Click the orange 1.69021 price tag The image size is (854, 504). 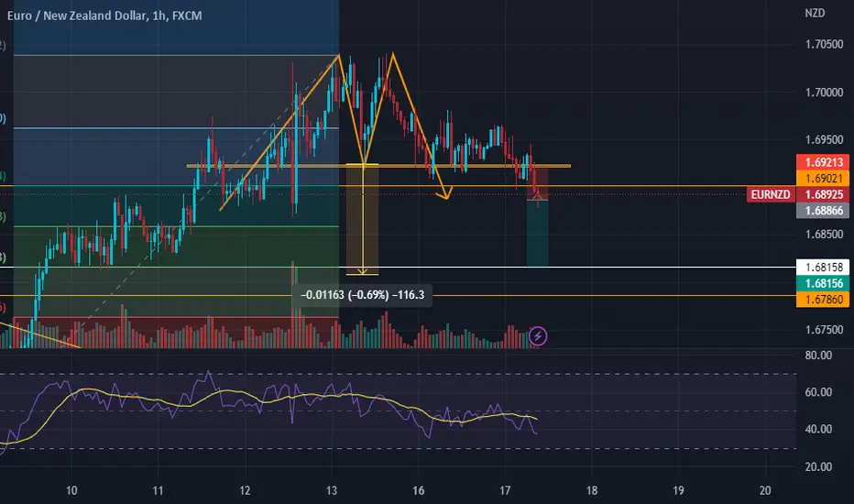823,178
